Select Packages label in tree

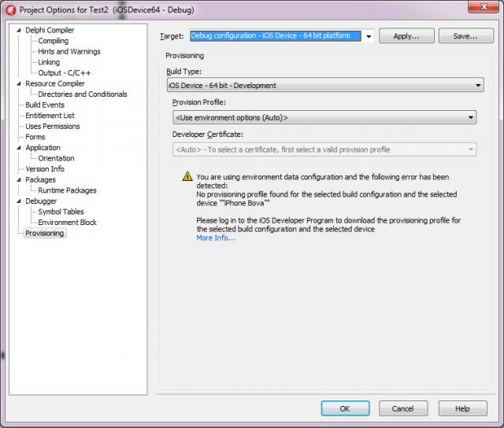[40, 180]
